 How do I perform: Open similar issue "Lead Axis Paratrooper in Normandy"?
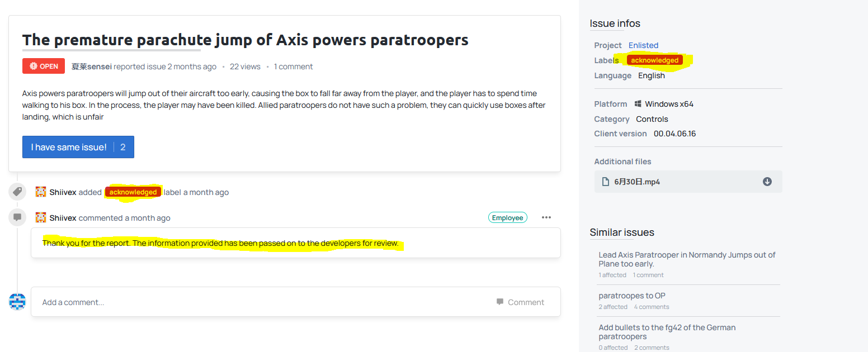(x=687, y=259)
